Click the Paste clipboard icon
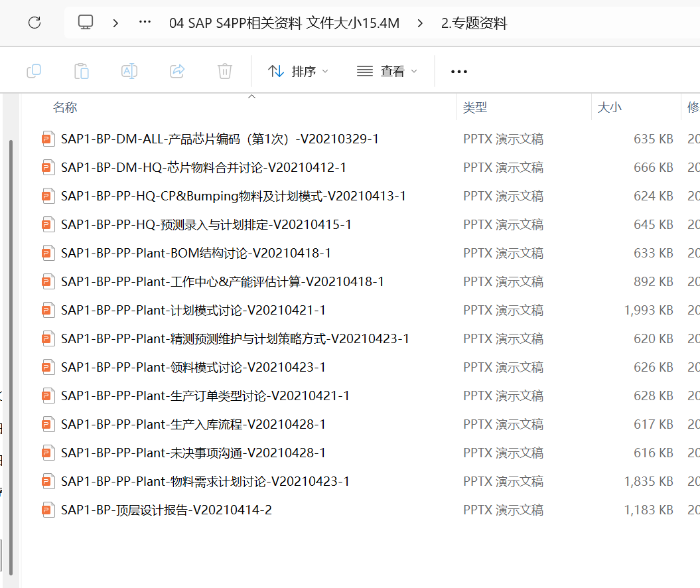700x588 pixels. click(x=82, y=71)
